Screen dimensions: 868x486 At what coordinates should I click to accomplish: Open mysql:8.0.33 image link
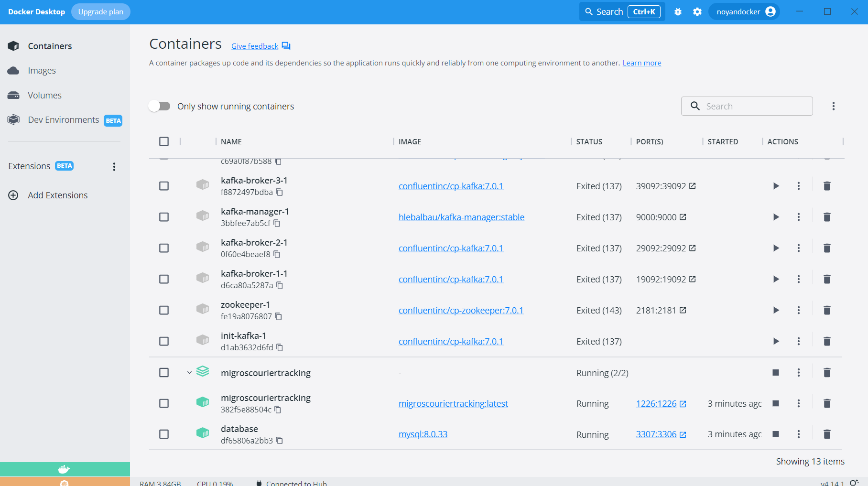423,434
